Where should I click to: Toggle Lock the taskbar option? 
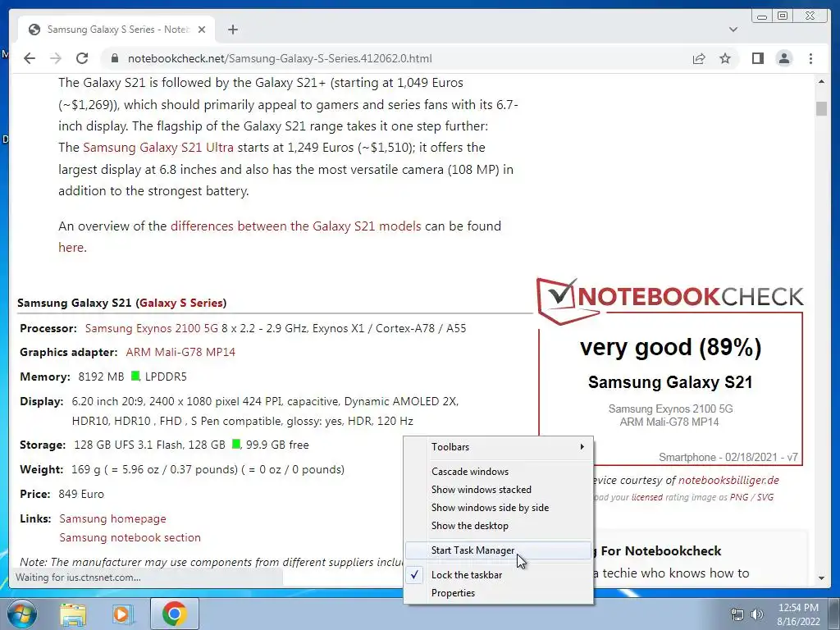click(498, 575)
